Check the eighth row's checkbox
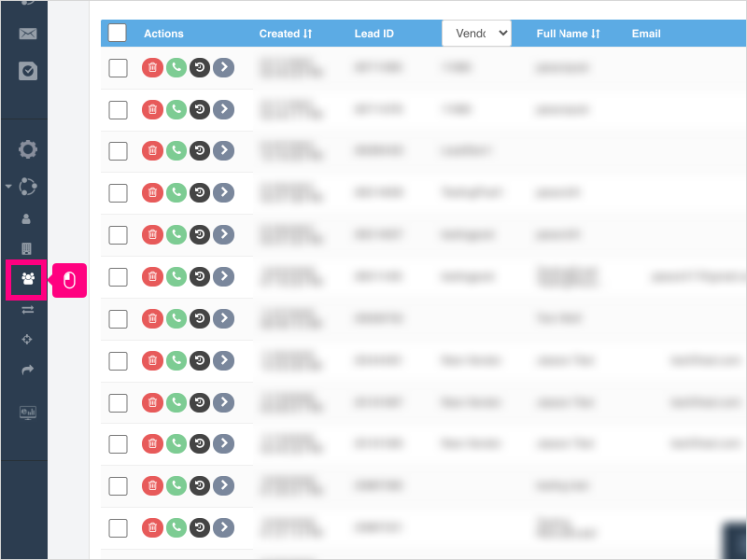Image resolution: width=747 pixels, height=560 pixels. [118, 361]
